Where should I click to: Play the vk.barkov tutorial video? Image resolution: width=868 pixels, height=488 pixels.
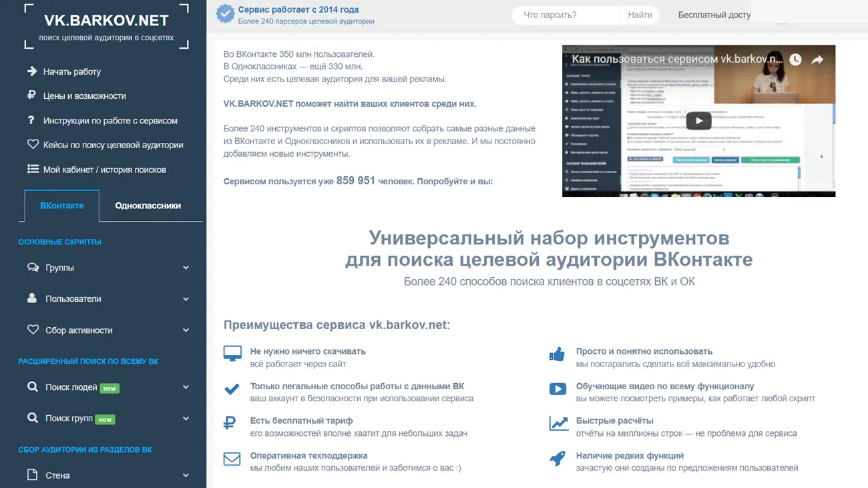698,121
